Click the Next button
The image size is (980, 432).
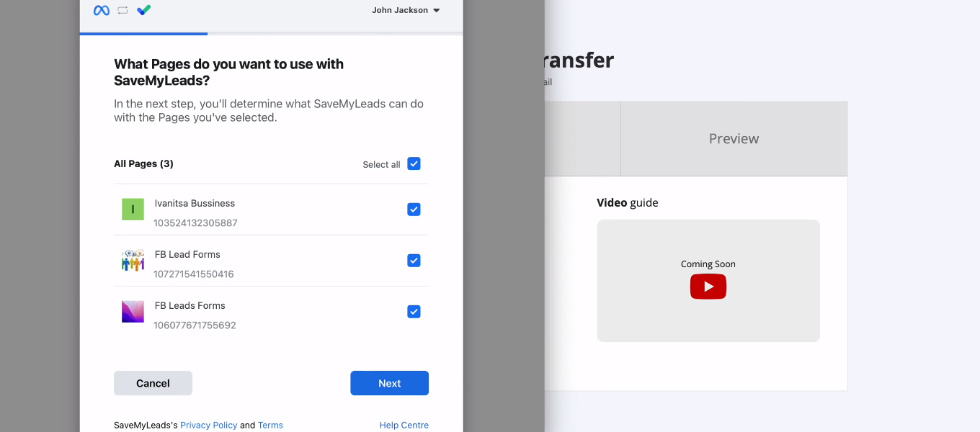(389, 383)
